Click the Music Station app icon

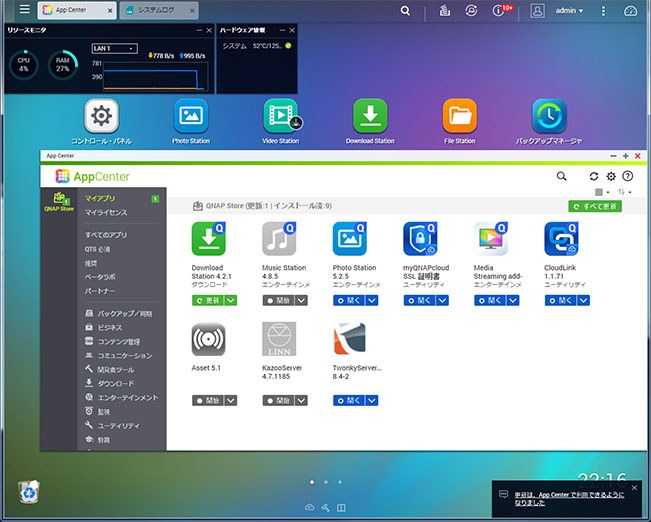pos(279,239)
